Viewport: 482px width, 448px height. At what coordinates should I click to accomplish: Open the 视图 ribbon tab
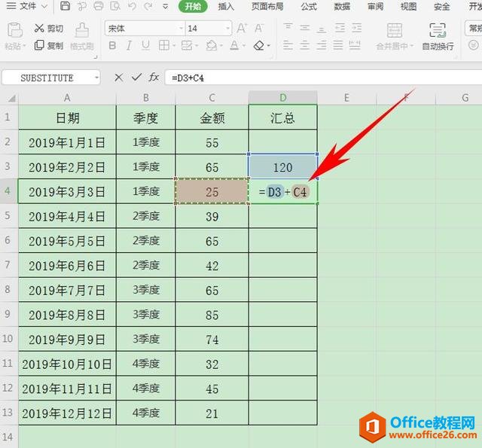[408, 6]
